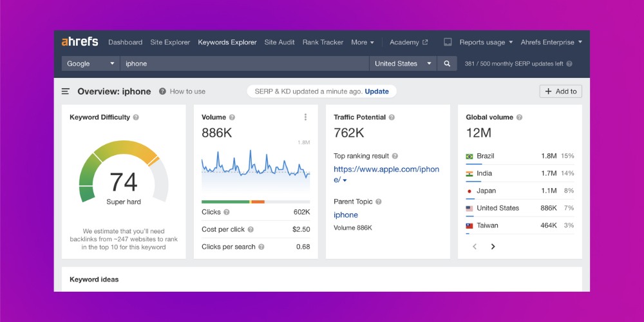Screen dimensions: 644x322
Task: Click the 0.68 clicks per search value
Action: (303, 247)
